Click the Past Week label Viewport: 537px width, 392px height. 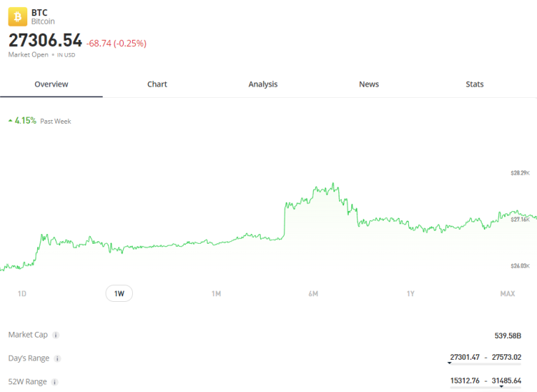pos(55,121)
